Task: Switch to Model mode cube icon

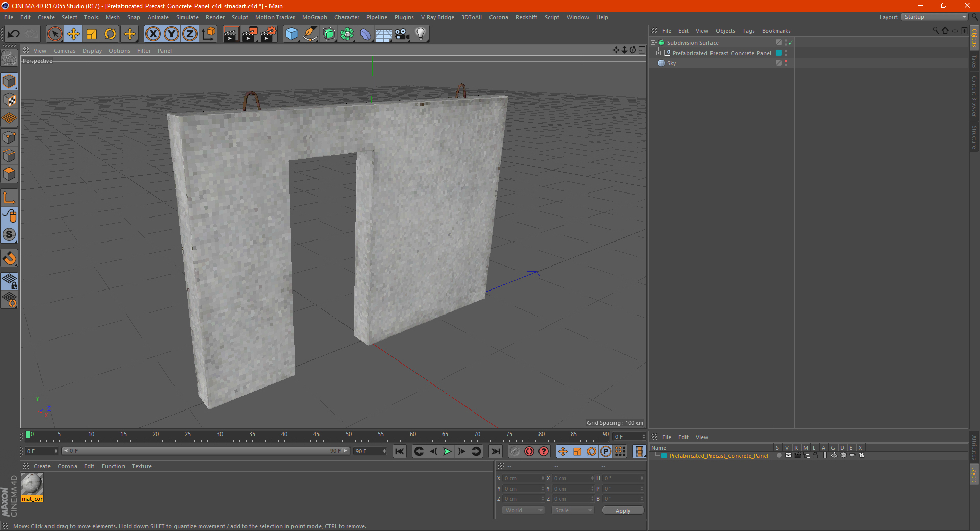Action: (9, 81)
